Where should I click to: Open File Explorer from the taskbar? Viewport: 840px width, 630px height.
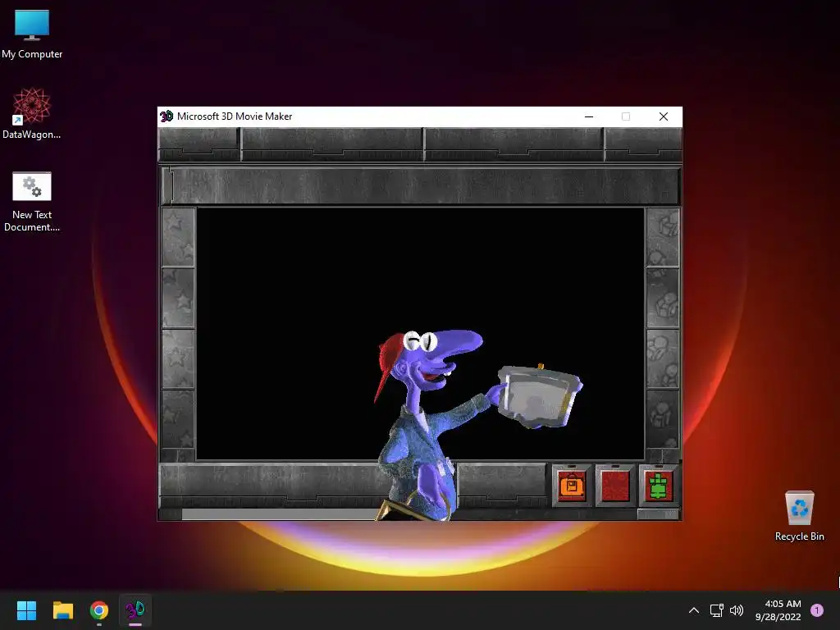click(x=62, y=610)
